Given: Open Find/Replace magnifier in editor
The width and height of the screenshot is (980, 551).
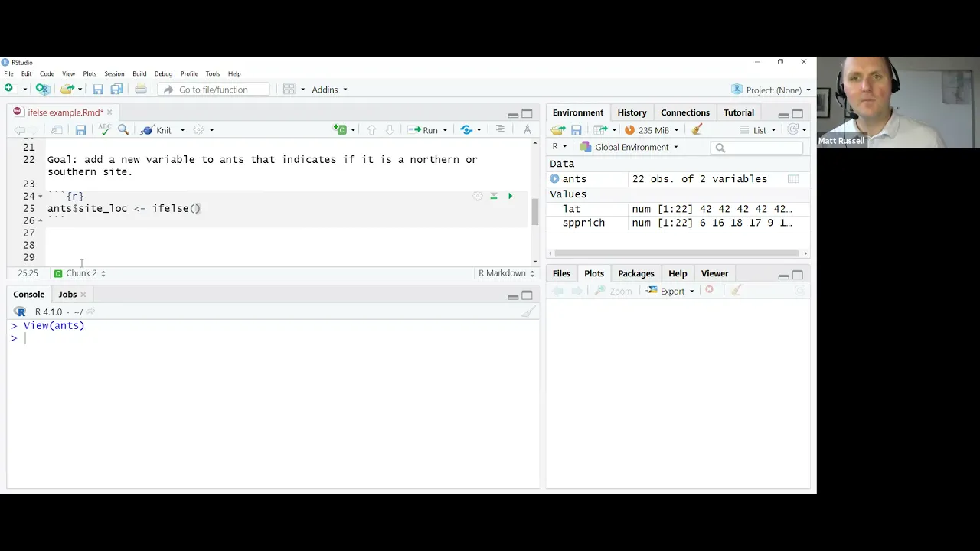Looking at the screenshot, I should [123, 130].
